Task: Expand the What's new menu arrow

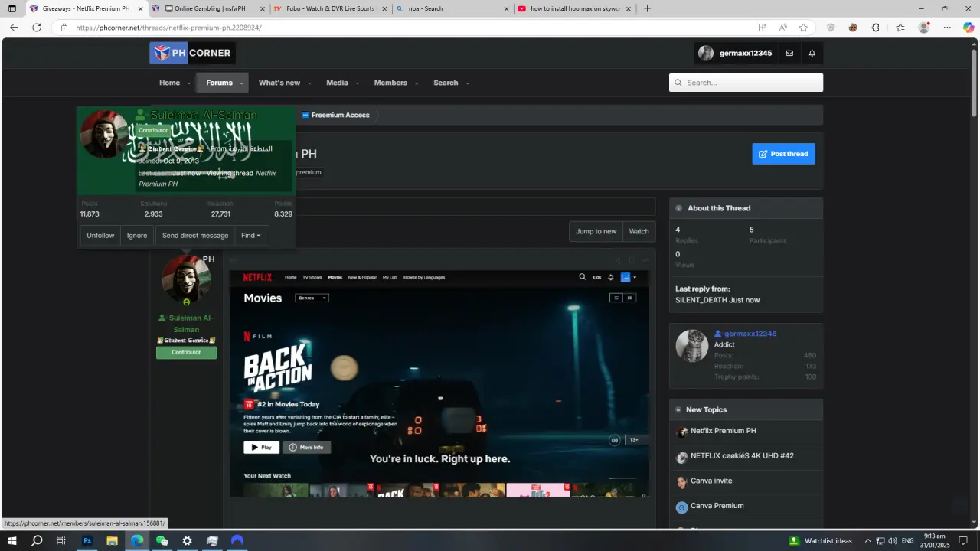Action: pyautogui.click(x=309, y=83)
